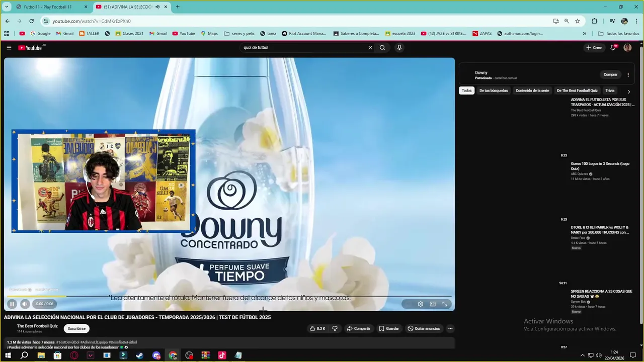Open the Crear menu
The width and height of the screenshot is (644, 362).
(594, 48)
